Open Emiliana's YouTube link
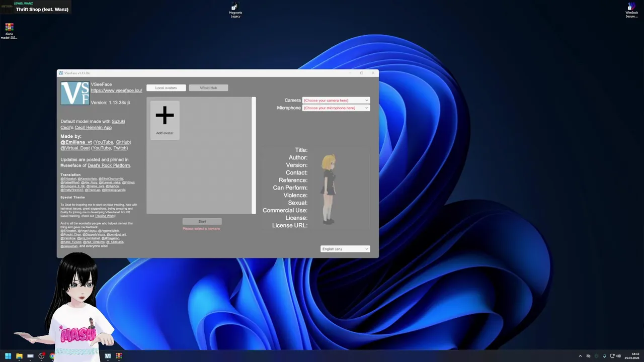Viewport: 644px width, 362px height. tap(104, 142)
